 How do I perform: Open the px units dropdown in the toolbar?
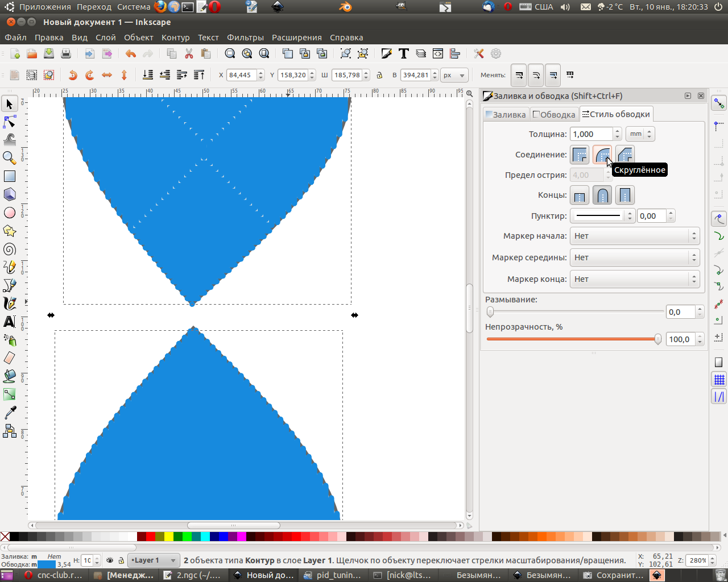coord(454,75)
